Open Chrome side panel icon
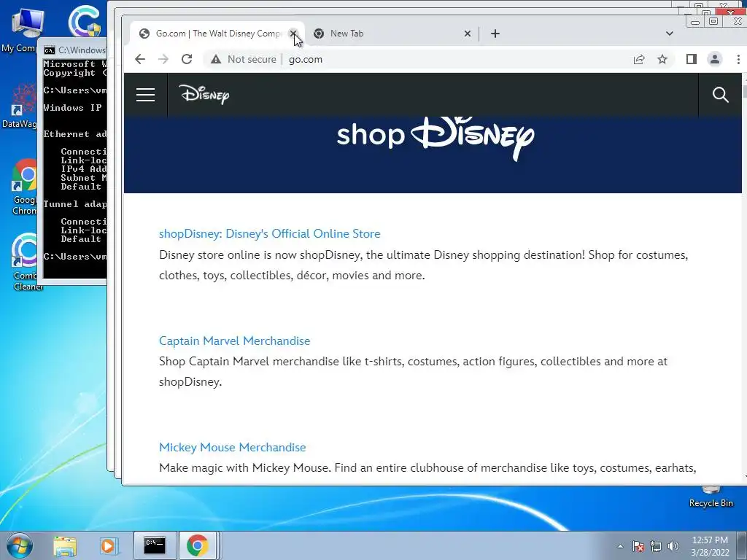Viewport: 747px width, 560px height. pyautogui.click(x=692, y=59)
